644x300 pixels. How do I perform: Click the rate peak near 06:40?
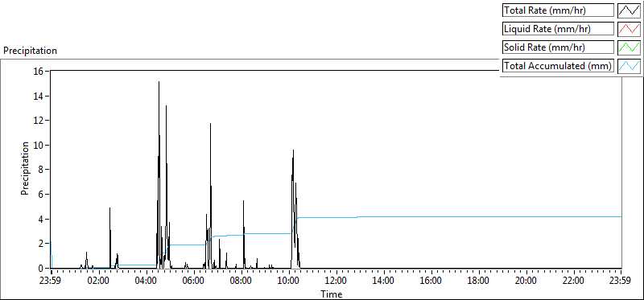tap(210, 124)
